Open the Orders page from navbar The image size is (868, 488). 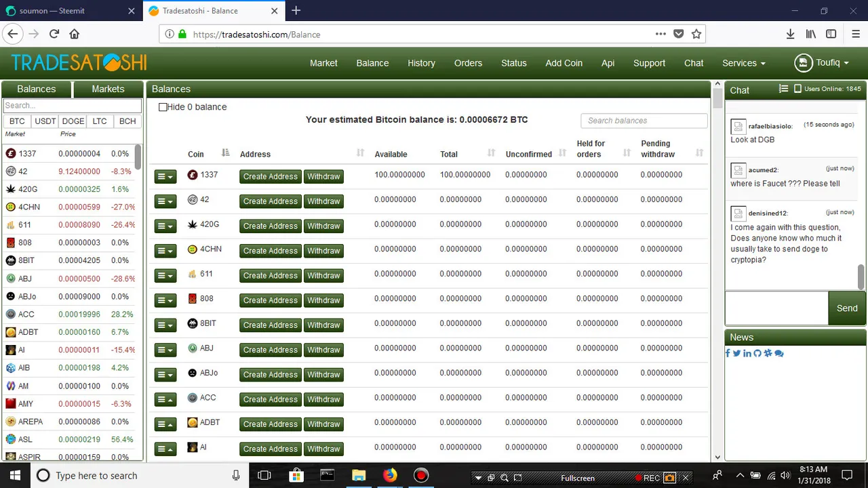[468, 63]
